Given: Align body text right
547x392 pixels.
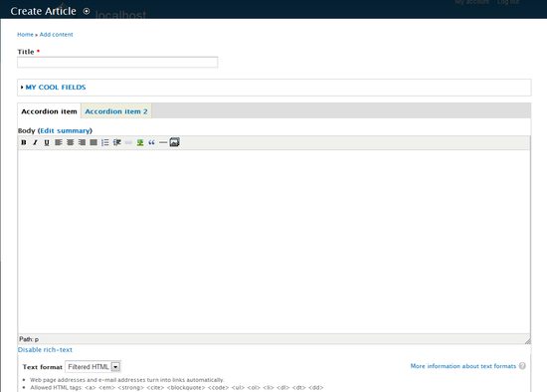Looking at the screenshot, I should [82, 142].
